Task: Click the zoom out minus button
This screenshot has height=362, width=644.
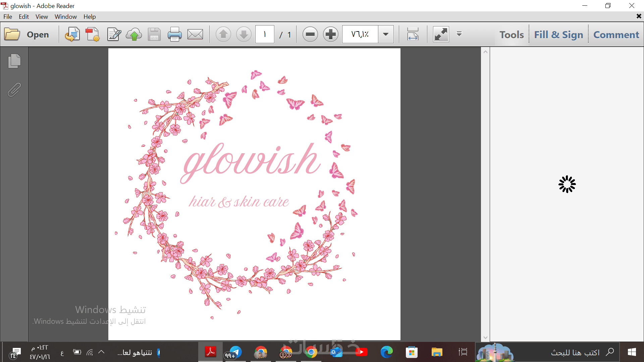Action: [x=310, y=34]
